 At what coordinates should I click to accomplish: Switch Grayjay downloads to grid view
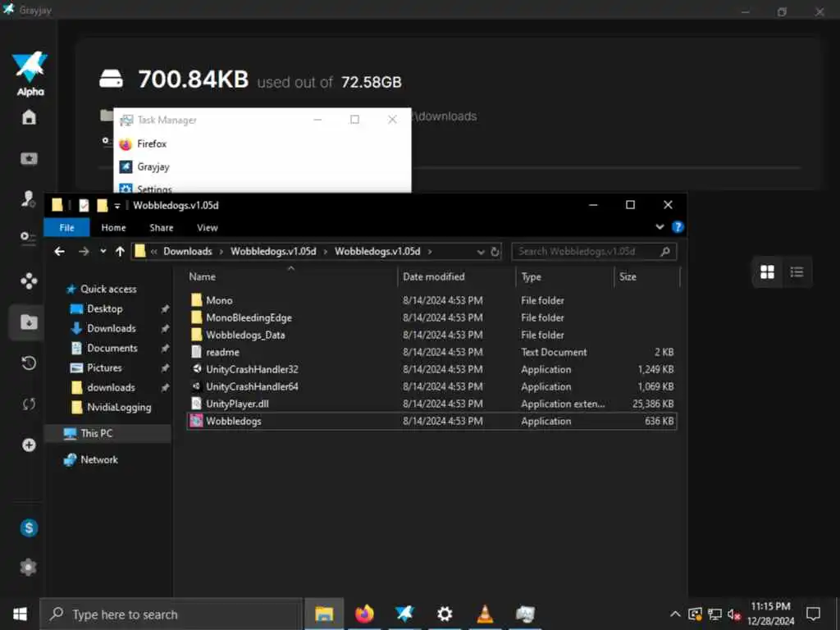(x=767, y=272)
